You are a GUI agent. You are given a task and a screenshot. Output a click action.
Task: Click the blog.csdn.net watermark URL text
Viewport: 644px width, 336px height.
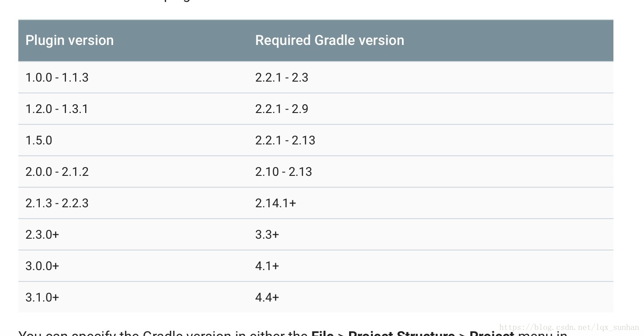point(569,327)
